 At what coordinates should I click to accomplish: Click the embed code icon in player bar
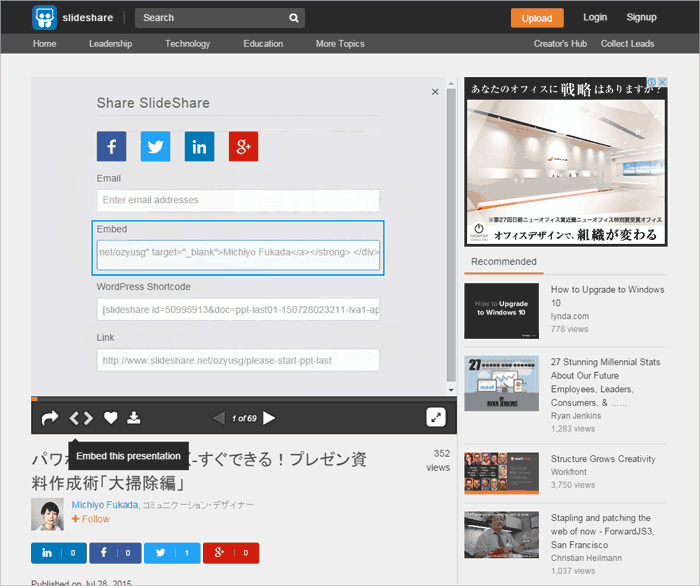81,418
